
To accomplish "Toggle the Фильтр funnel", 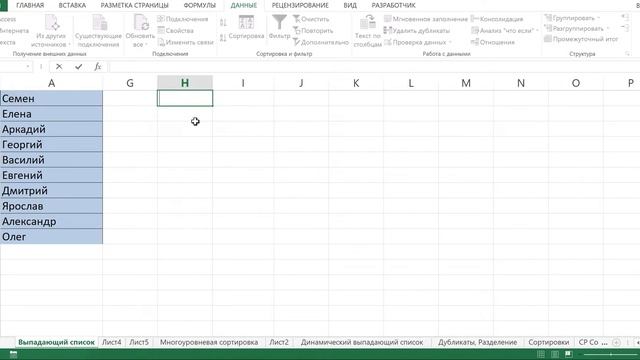I will click(279, 27).
